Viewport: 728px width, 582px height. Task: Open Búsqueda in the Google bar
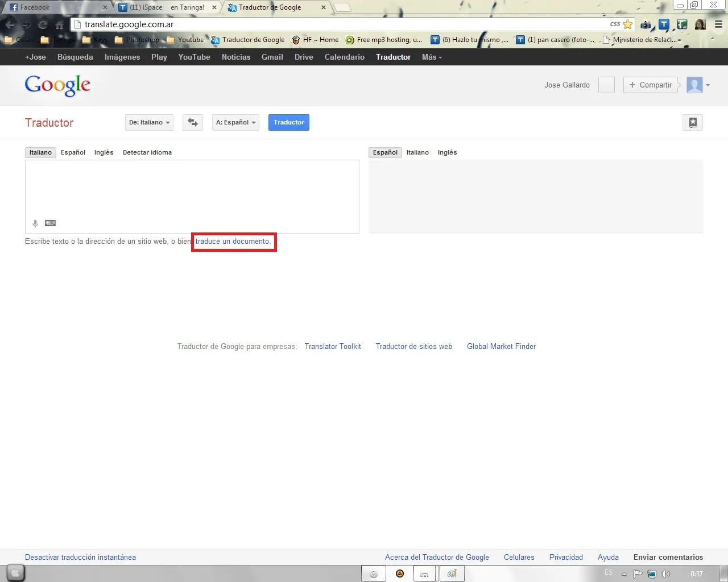click(x=75, y=57)
